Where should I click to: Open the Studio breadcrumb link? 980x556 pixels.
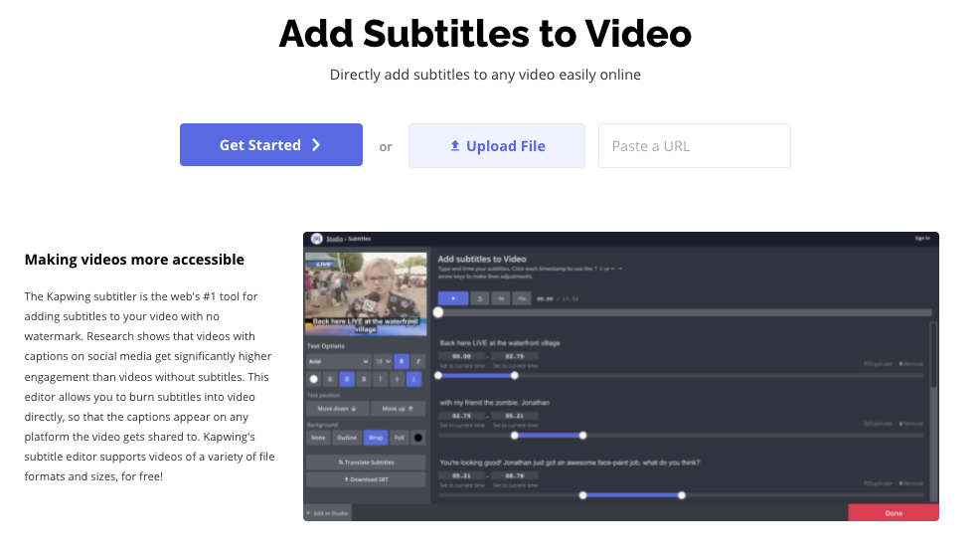pyautogui.click(x=334, y=239)
